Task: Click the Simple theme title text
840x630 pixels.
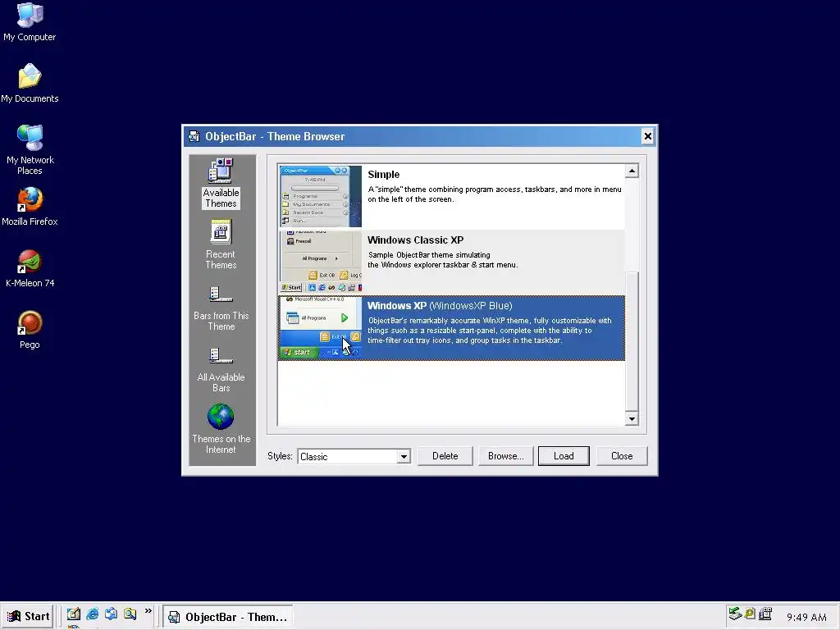Action: pyautogui.click(x=384, y=175)
